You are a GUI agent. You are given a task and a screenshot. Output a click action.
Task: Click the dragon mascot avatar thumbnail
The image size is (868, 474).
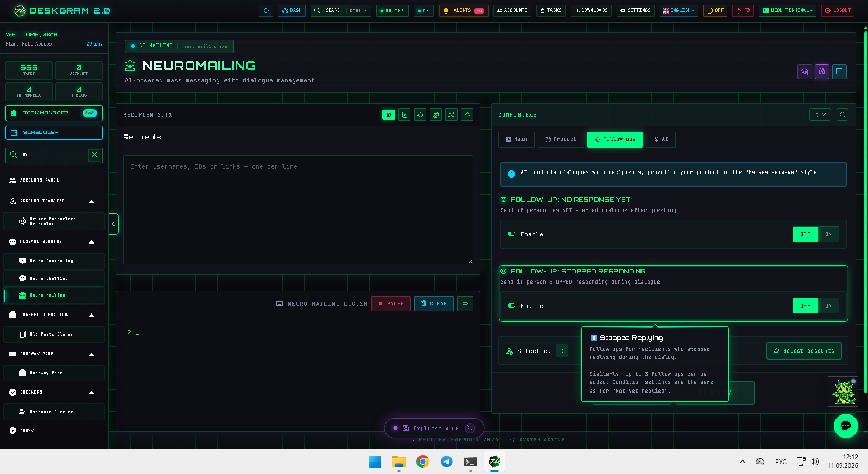[x=842, y=391]
